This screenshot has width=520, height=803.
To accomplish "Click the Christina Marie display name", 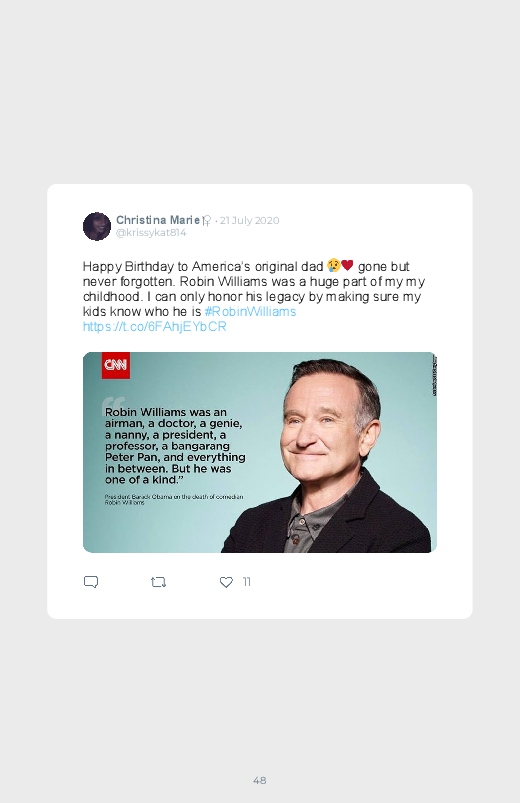I will tap(158, 220).
